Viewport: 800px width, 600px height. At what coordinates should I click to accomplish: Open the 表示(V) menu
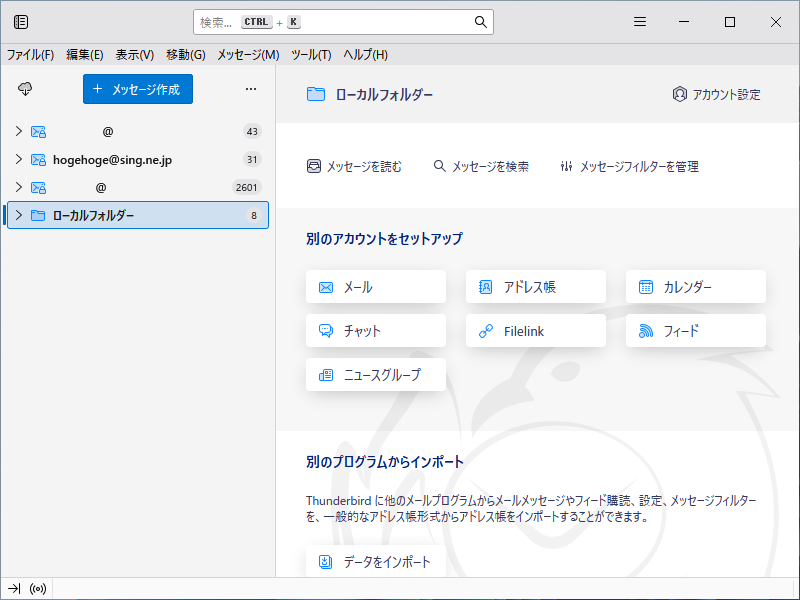point(135,55)
